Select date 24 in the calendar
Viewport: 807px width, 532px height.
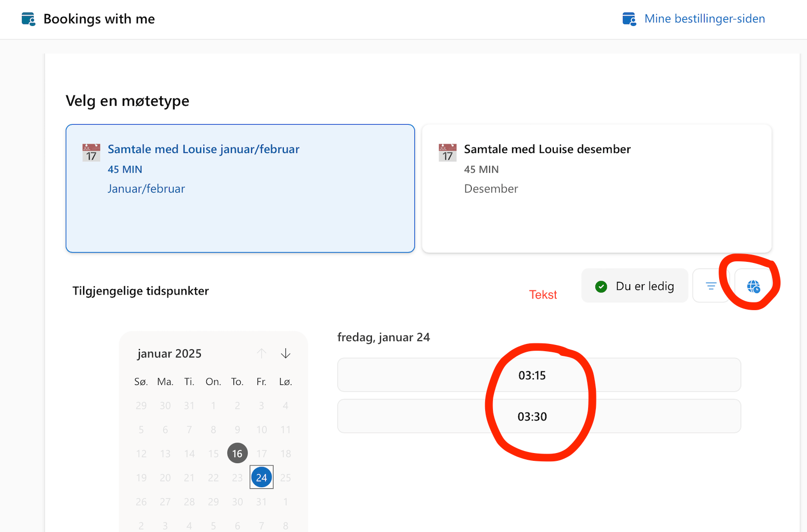click(262, 477)
